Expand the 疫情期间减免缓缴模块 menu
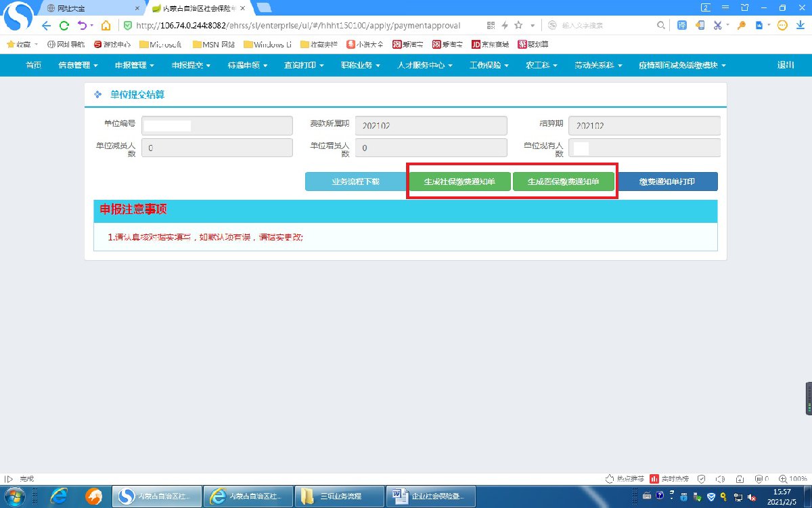Screen dimensions: 812x508 pyautogui.click(x=681, y=66)
